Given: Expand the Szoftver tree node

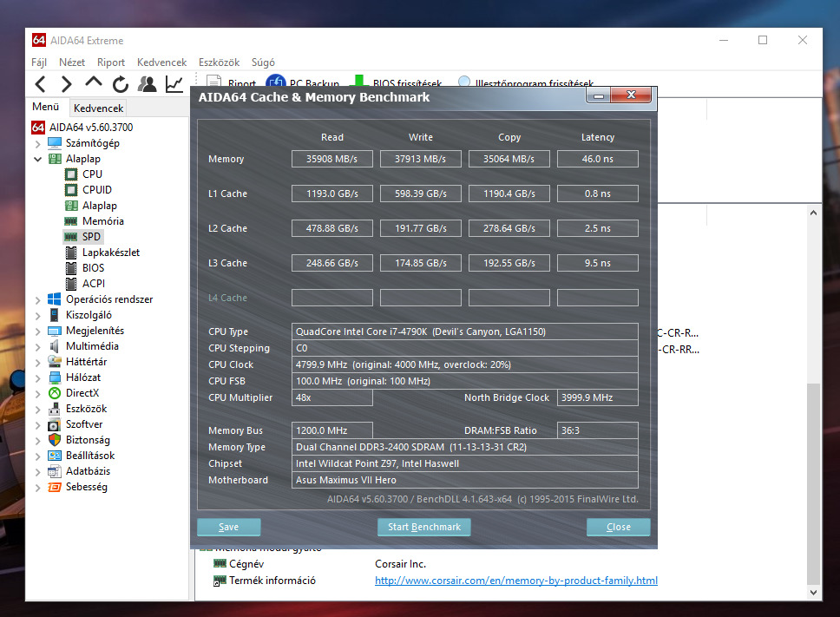Looking at the screenshot, I should click(37, 424).
